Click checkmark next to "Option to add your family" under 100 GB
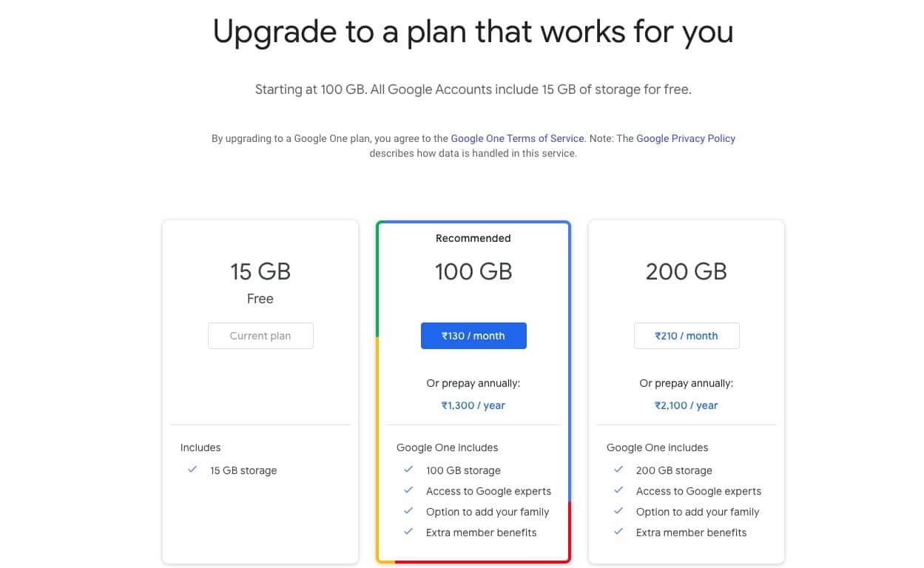Image resolution: width=924 pixels, height=568 pixels. 408,511
